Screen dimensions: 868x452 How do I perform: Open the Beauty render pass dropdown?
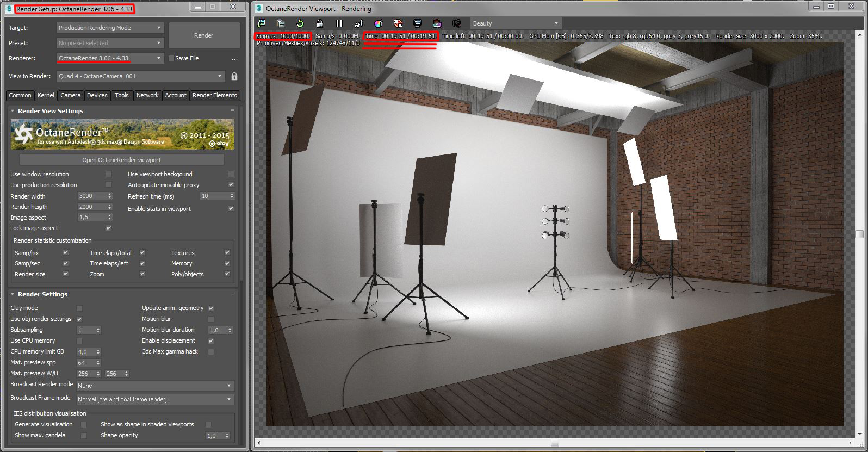pyautogui.click(x=516, y=23)
